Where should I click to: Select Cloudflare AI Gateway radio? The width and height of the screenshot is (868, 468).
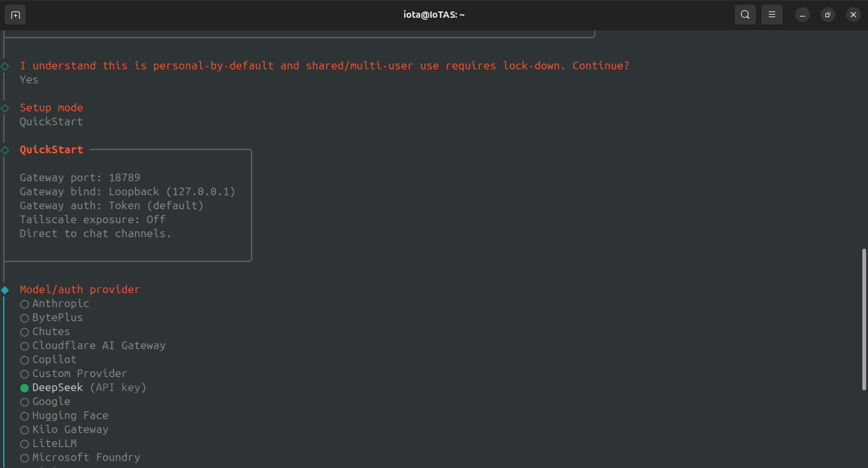25,346
